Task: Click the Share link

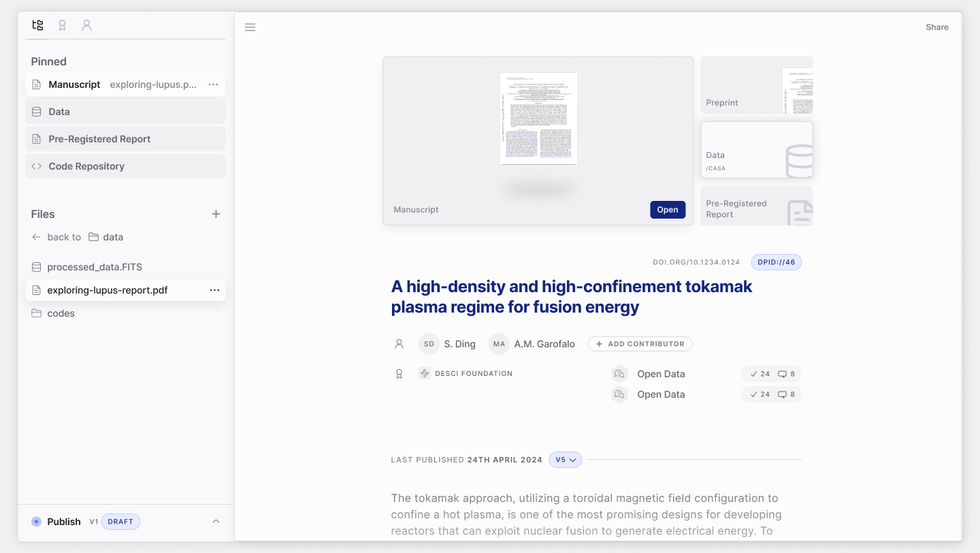Action: pyautogui.click(x=936, y=27)
